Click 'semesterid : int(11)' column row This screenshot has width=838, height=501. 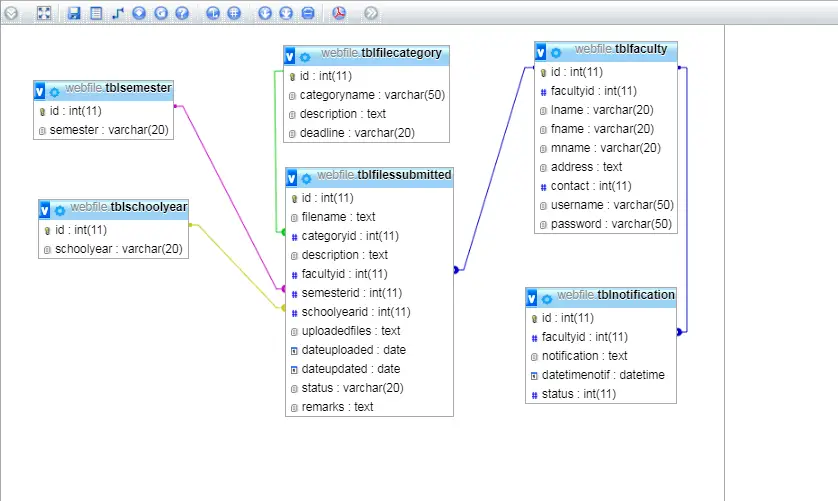[x=369, y=293]
